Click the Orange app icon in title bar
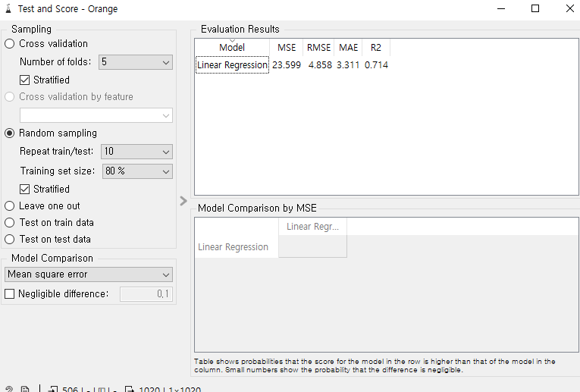 [x=8, y=9]
